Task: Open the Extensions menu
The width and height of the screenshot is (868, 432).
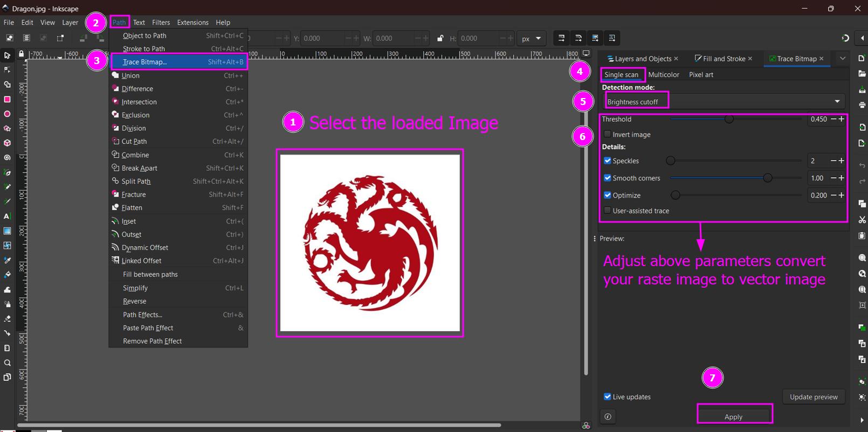Action: (192, 22)
